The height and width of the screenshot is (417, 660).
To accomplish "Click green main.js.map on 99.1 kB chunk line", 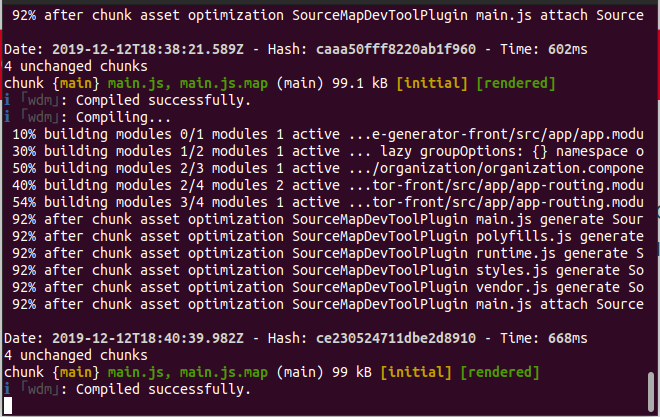I will 224,83.
